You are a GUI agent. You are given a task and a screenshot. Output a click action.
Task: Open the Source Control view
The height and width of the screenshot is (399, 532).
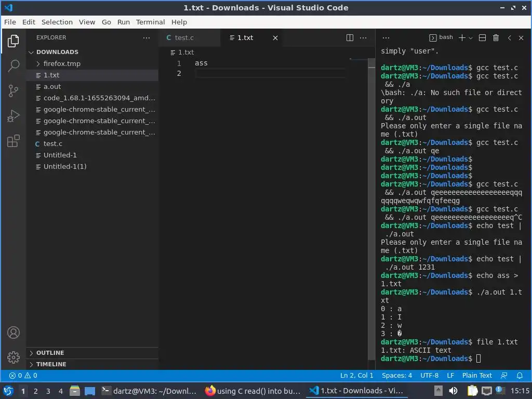13,91
